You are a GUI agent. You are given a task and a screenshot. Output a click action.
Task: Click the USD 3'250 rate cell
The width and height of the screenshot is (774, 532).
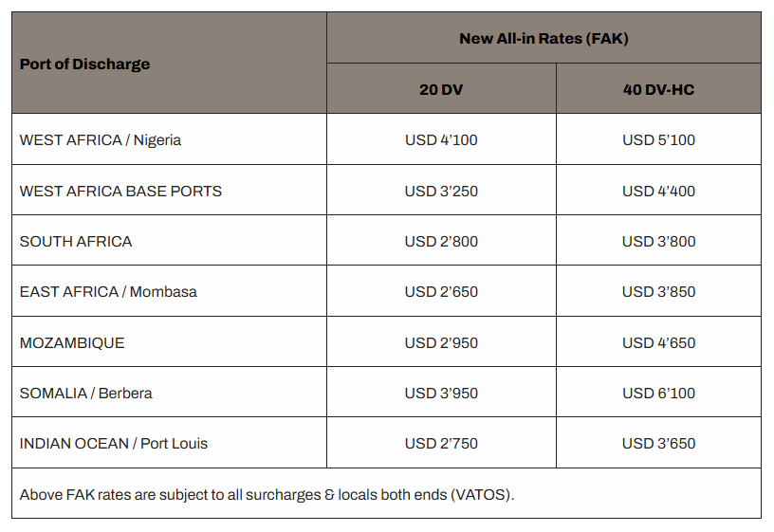(x=441, y=192)
